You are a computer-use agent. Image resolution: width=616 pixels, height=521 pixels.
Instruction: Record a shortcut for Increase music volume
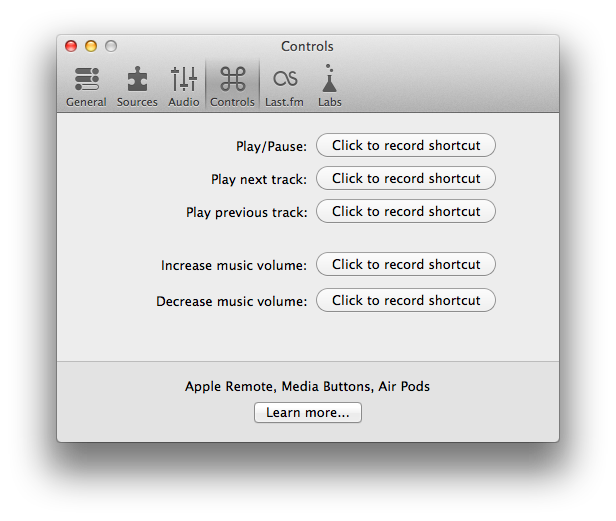(x=406, y=264)
